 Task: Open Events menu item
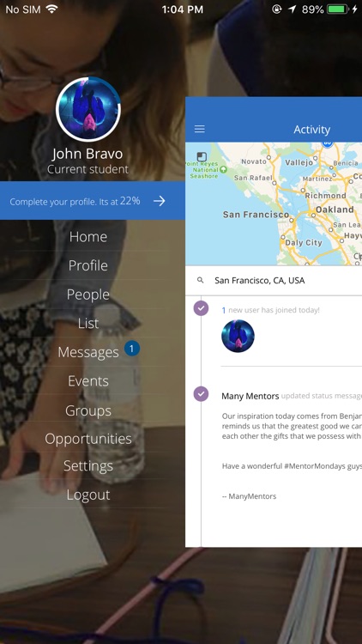click(x=88, y=381)
